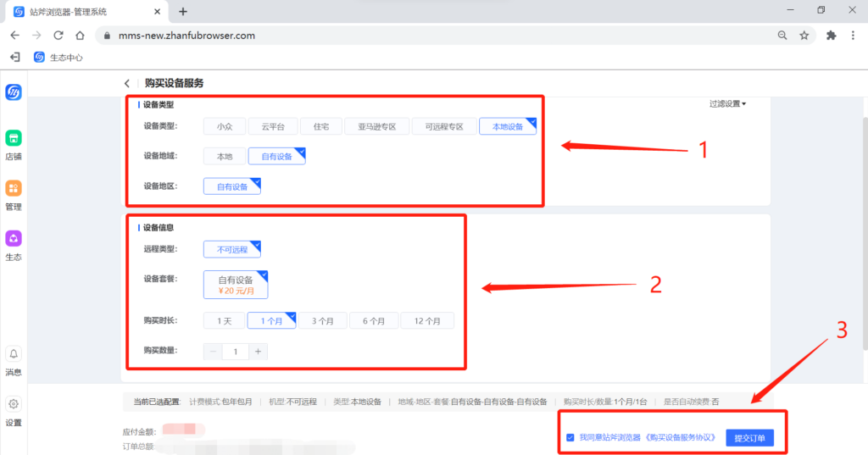Reload the page

(58, 36)
